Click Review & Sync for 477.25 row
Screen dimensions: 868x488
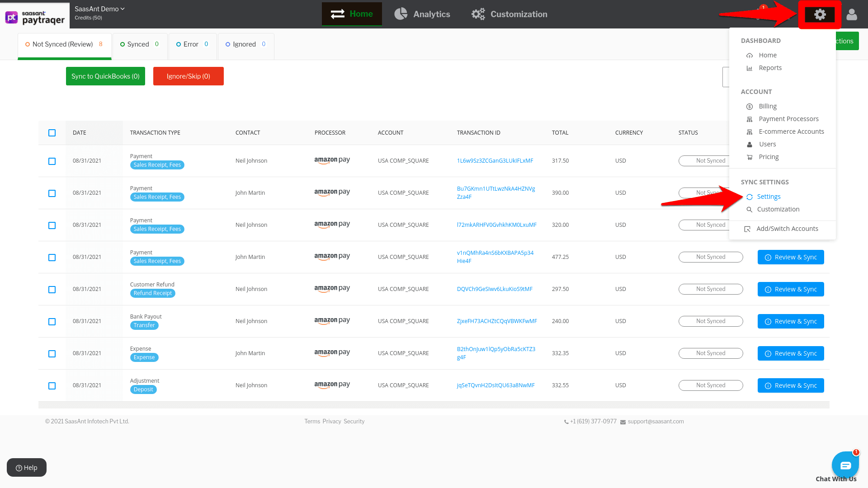(791, 257)
